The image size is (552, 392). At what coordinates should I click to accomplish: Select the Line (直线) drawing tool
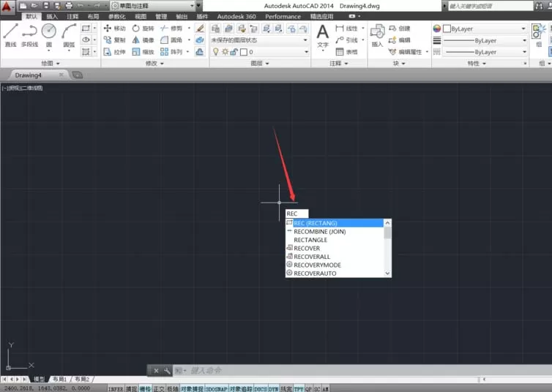coord(10,35)
